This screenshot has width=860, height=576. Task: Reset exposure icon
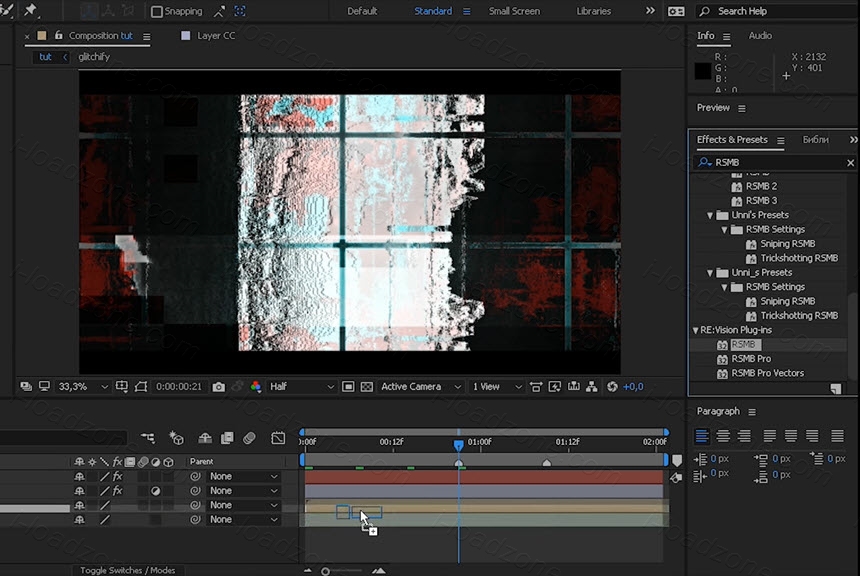coord(613,387)
